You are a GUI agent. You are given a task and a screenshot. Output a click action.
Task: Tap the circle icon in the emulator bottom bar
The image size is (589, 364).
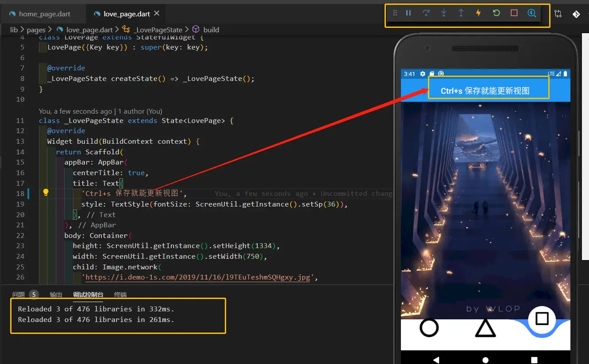click(429, 328)
